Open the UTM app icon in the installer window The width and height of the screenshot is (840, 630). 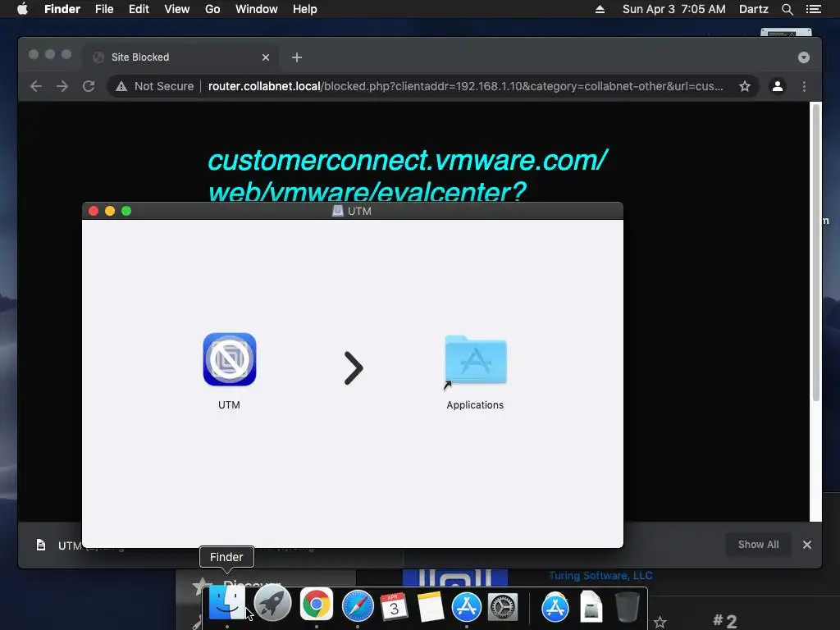click(230, 359)
